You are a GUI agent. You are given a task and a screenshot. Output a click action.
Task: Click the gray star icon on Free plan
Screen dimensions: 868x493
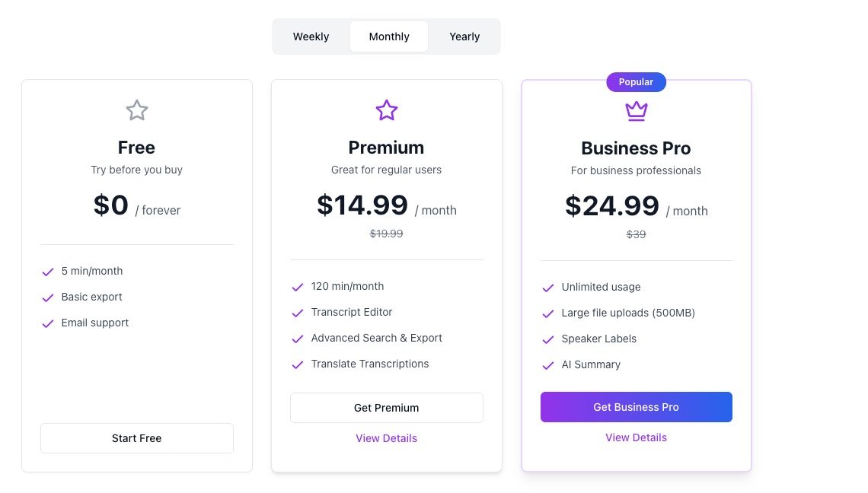(x=137, y=110)
